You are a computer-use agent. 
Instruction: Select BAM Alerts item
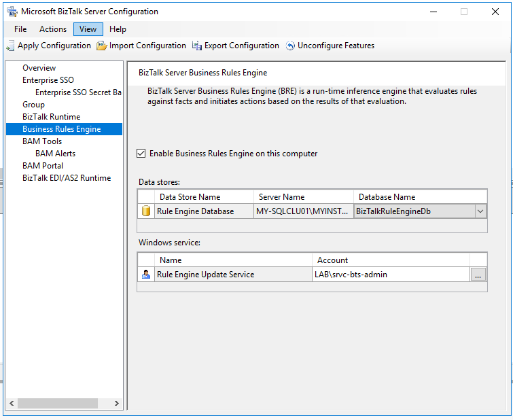pyautogui.click(x=55, y=154)
